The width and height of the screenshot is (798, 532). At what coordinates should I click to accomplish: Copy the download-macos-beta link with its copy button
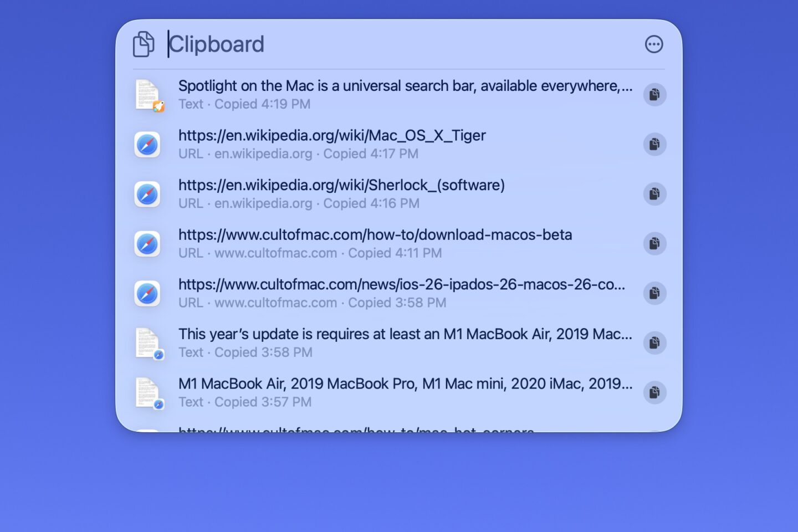tap(654, 244)
